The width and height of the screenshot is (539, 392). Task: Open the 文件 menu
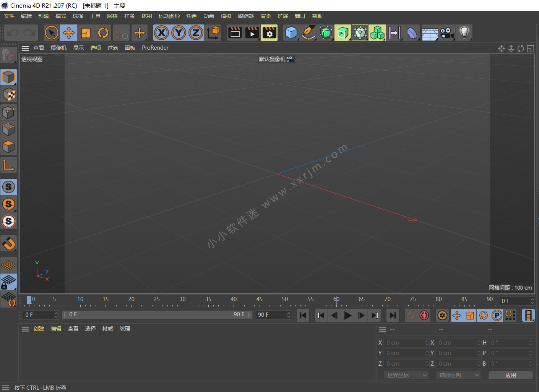click(9, 16)
